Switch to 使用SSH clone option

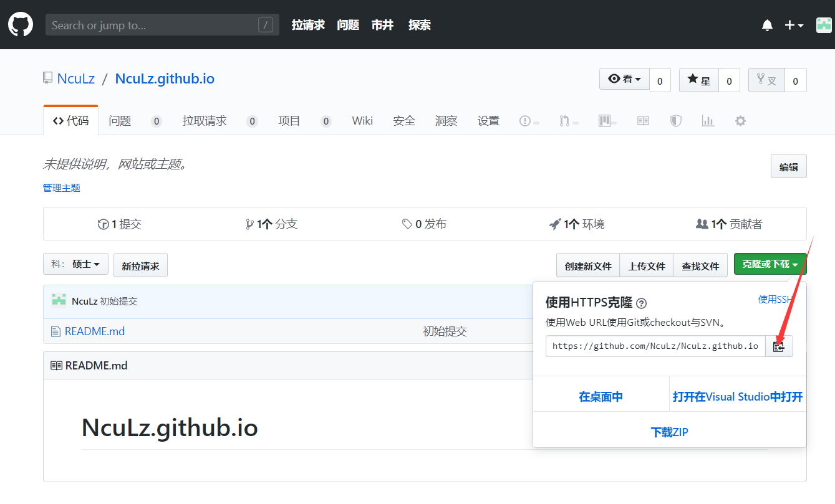776,299
